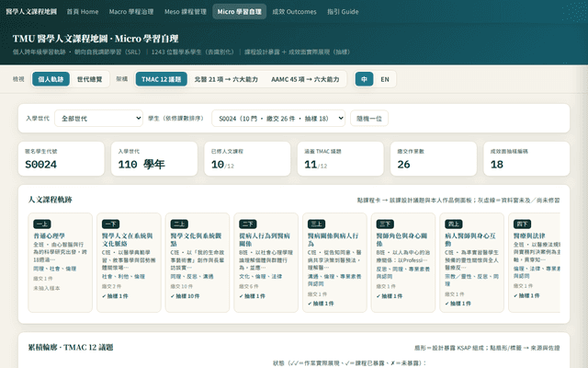The image size is (588, 368).
Task: Open the 病人醫師與身心互動 course card
Action: [471, 262]
